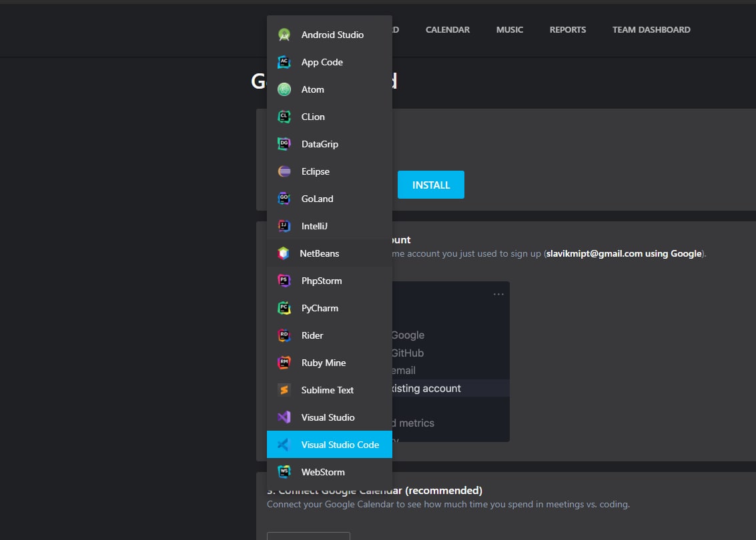Click the button under Google Calendar description

pos(308,536)
